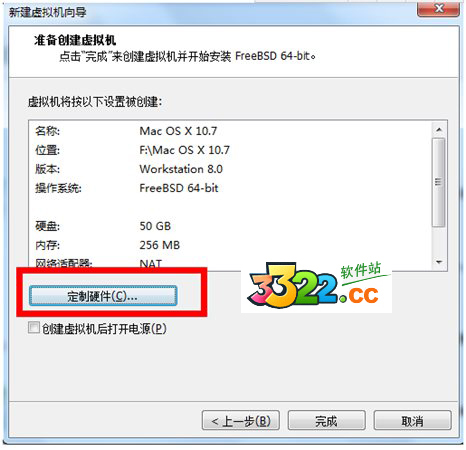Click the settings list scrollbar thumb
This screenshot has height=450, width=466.
439,182
